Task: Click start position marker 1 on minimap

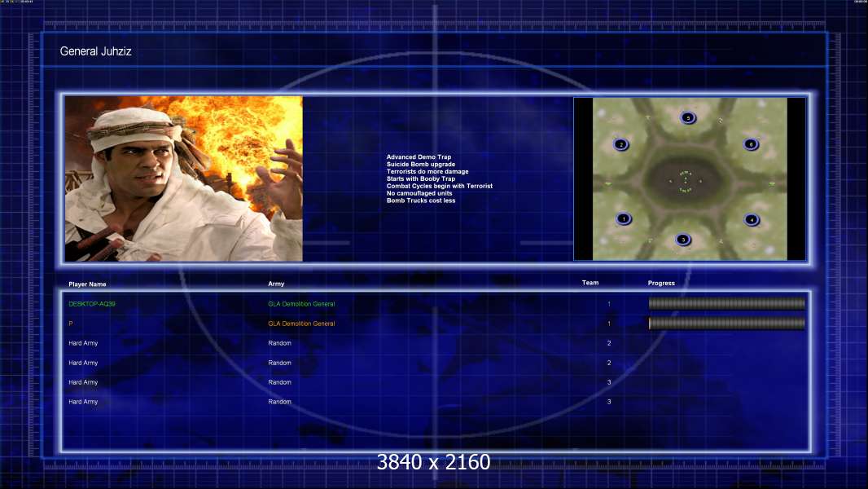Action: [x=624, y=218]
